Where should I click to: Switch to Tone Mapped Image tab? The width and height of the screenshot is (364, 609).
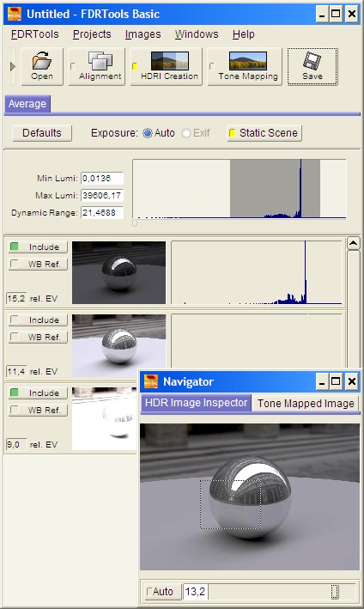(x=306, y=404)
